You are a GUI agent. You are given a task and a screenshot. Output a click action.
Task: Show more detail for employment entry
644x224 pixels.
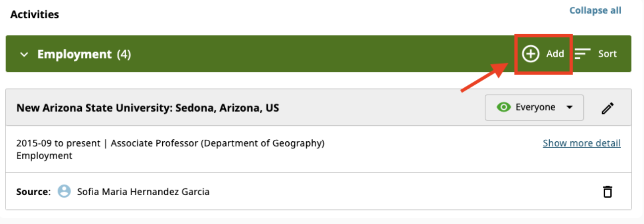pos(581,143)
